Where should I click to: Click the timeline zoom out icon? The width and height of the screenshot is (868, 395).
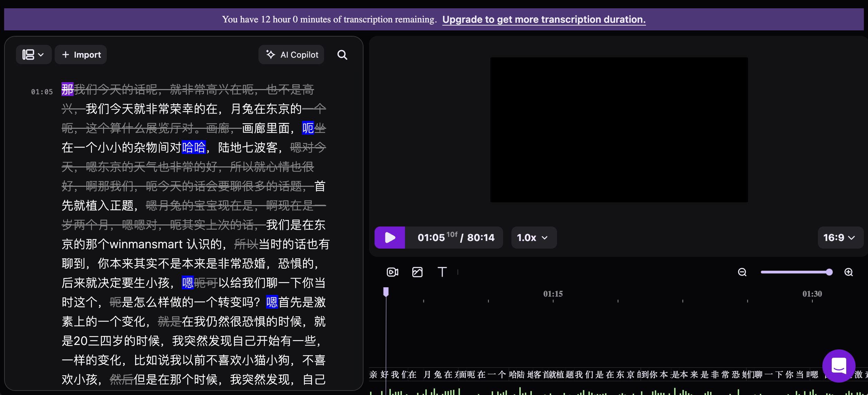point(742,272)
